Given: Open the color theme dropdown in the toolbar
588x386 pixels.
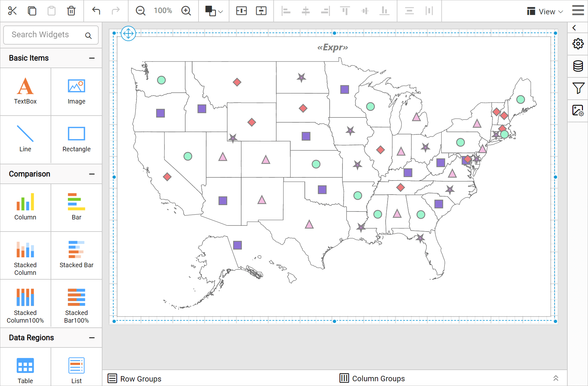Looking at the screenshot, I should point(213,11).
